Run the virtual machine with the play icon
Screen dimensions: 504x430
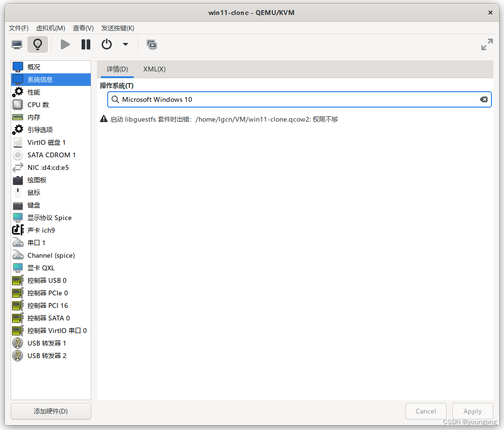tap(65, 44)
